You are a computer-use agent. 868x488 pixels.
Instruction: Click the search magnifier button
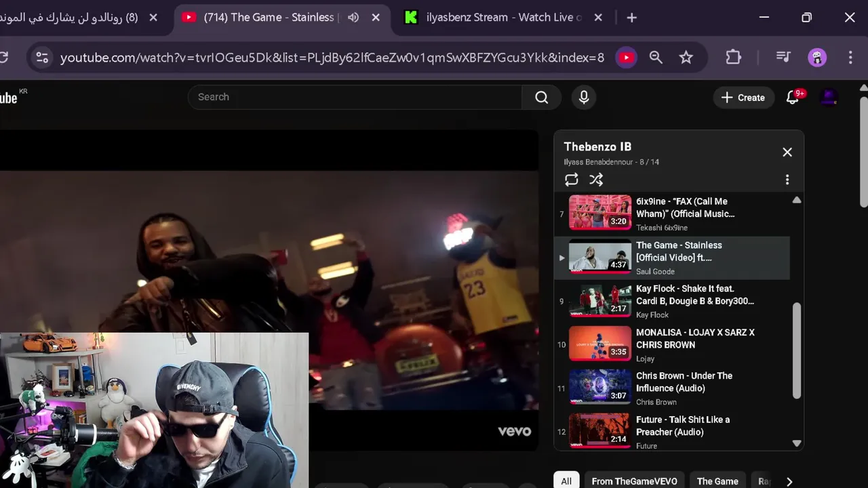coord(541,98)
